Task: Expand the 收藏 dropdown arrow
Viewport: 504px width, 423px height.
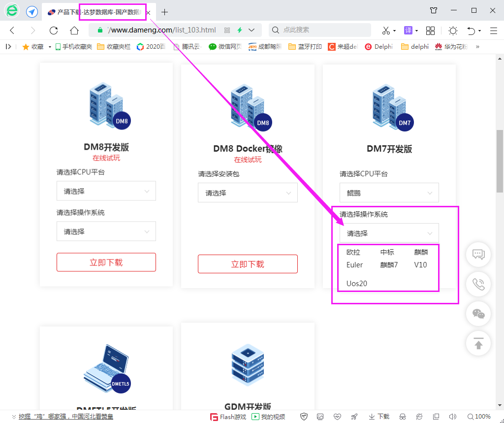Action: coord(50,47)
